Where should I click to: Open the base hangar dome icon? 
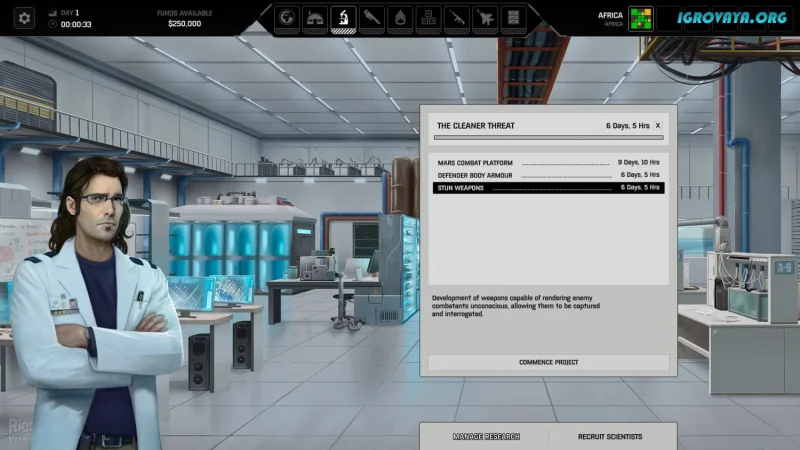coord(316,17)
